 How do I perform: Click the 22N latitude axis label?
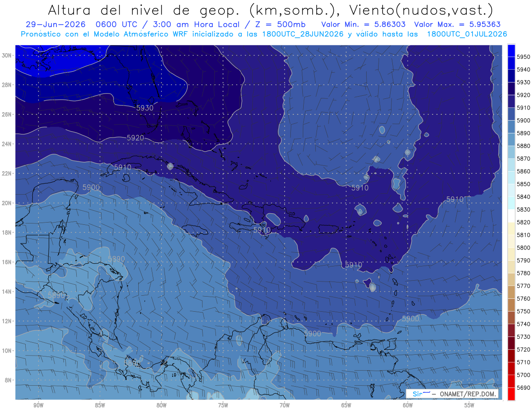[x=7, y=173]
